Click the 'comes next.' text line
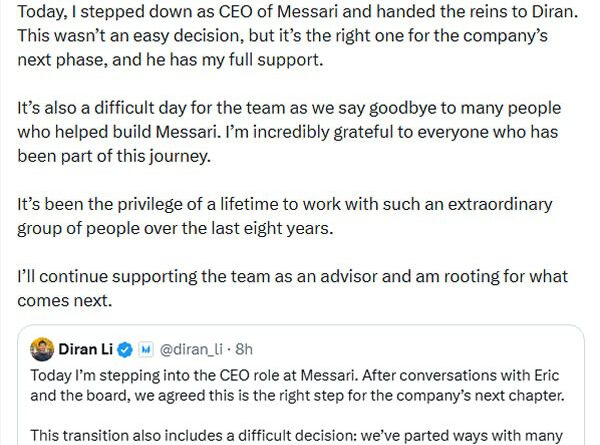The image size is (600, 445). (62, 299)
